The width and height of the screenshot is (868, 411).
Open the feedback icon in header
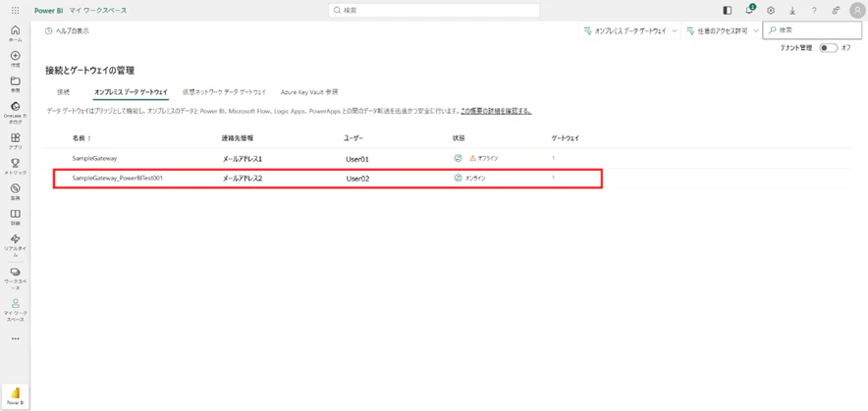[x=836, y=11]
